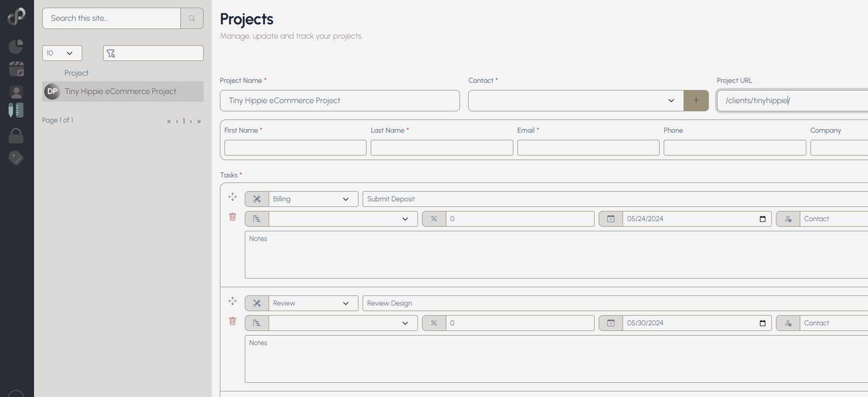868x397 pixels.
Task: Open the padlock icon in the sidebar
Action: point(16,136)
